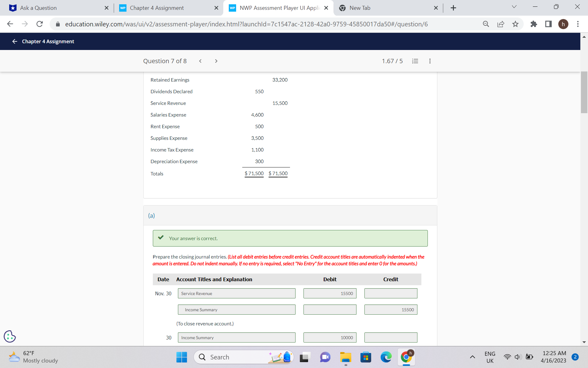Click the back arrow beside Chapter 4 Assignment
Viewport: 588px width, 368px height.
pos(14,41)
